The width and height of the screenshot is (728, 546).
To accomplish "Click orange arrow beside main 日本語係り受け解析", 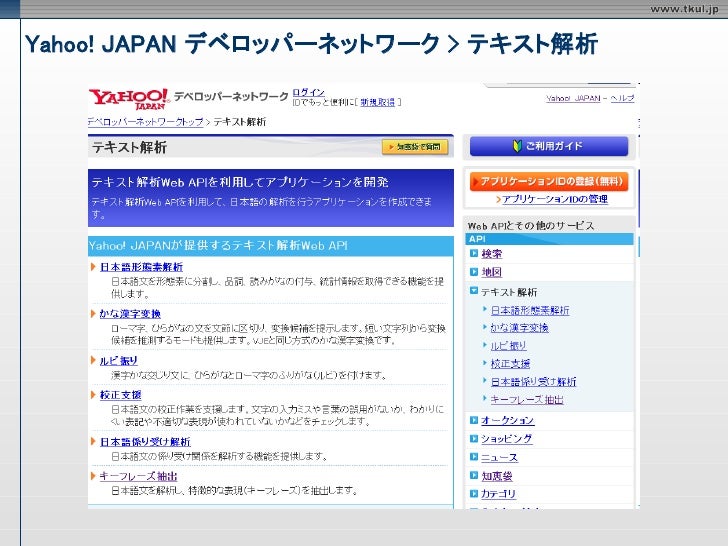I will click(x=93, y=442).
